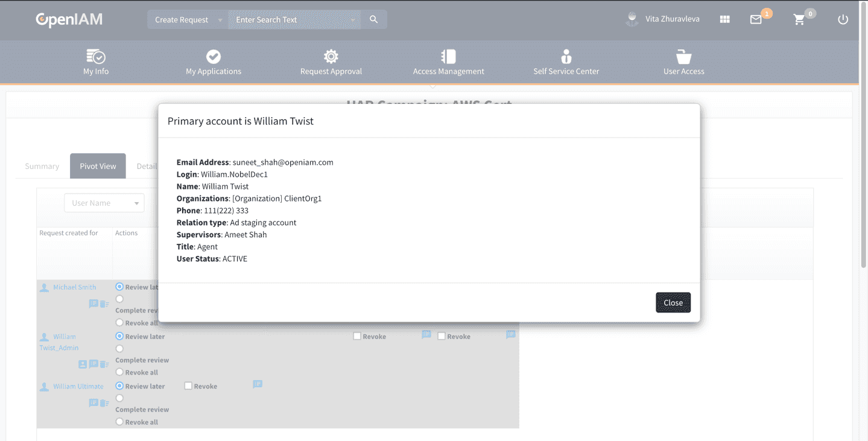
Task: Click the magnifying glass search button
Action: point(374,19)
